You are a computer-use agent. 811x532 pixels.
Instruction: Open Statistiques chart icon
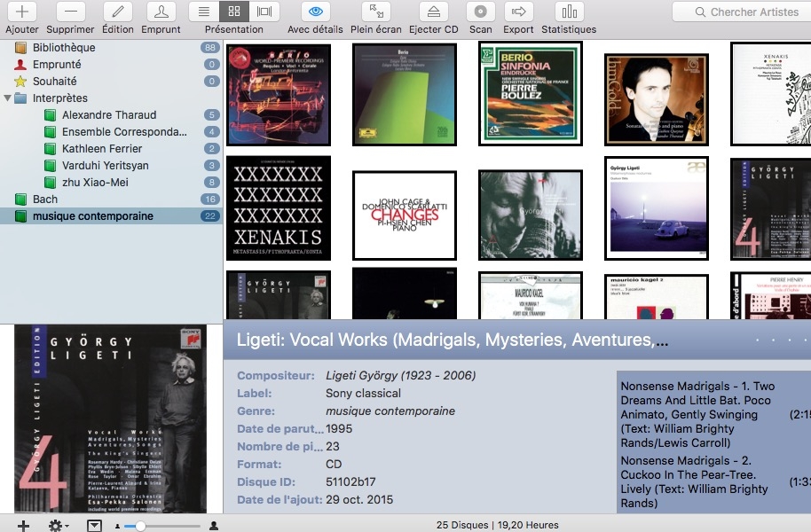pyautogui.click(x=569, y=12)
